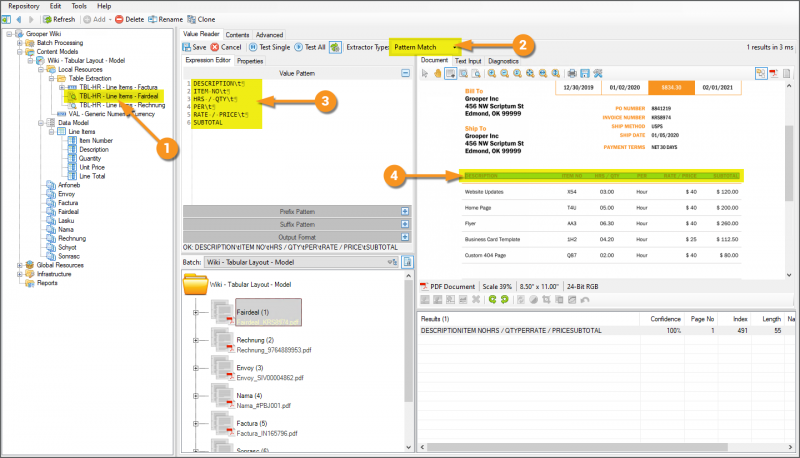
Task: Click the green icon beside Test All
Action: coord(335,47)
